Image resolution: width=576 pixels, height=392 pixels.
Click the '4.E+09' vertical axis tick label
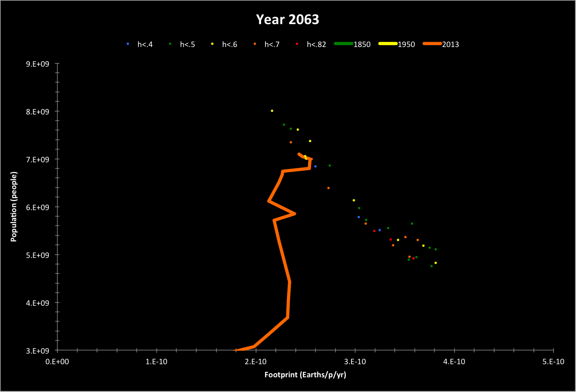point(38,303)
